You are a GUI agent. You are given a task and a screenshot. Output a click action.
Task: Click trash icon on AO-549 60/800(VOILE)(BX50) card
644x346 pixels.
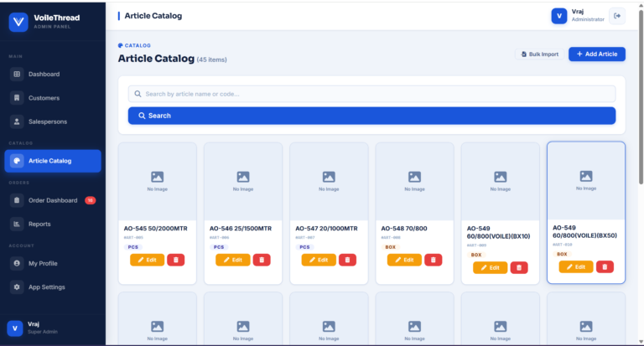(x=605, y=266)
